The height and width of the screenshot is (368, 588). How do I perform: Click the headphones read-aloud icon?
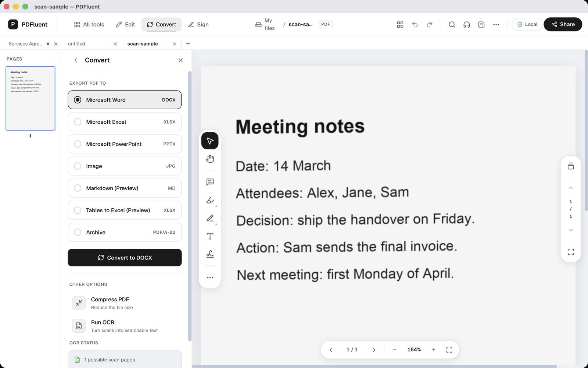(466, 24)
